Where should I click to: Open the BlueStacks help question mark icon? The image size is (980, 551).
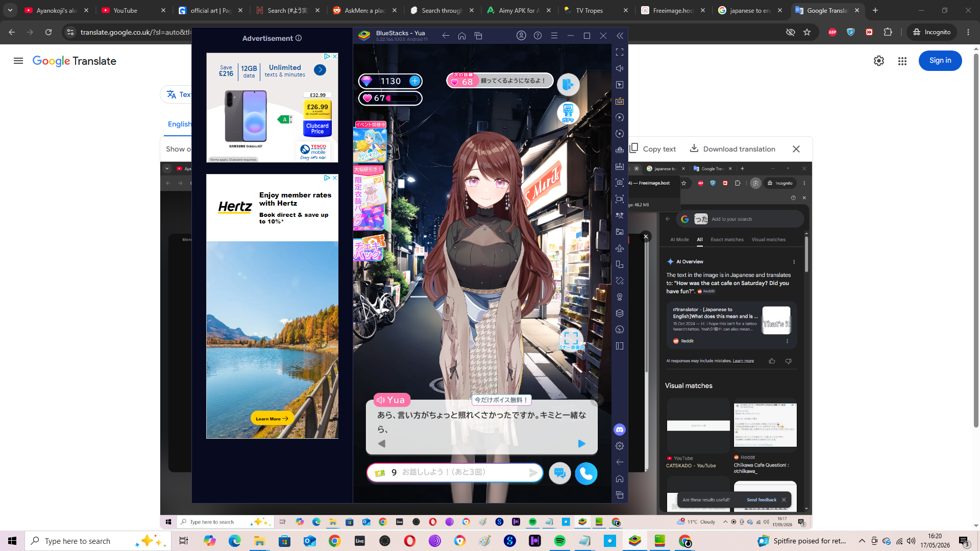537,36
